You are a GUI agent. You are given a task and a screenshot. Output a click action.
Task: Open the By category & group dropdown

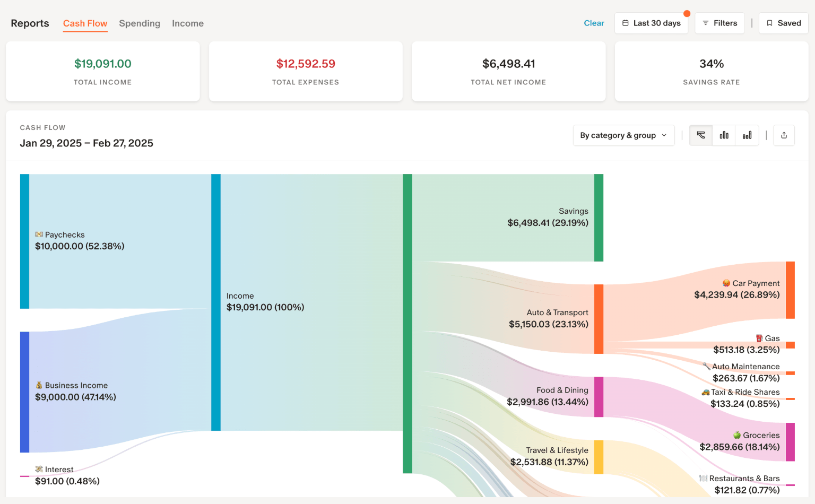click(x=623, y=135)
